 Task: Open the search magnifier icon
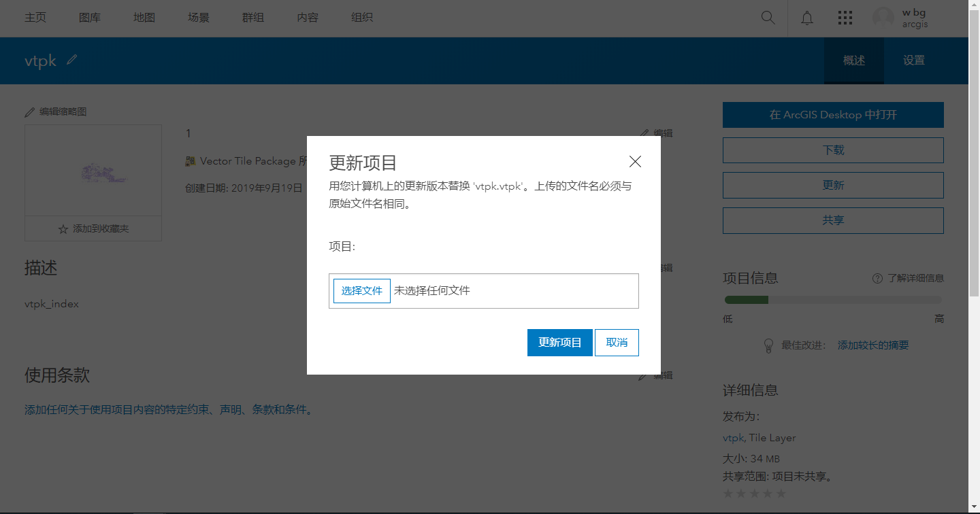[768, 18]
